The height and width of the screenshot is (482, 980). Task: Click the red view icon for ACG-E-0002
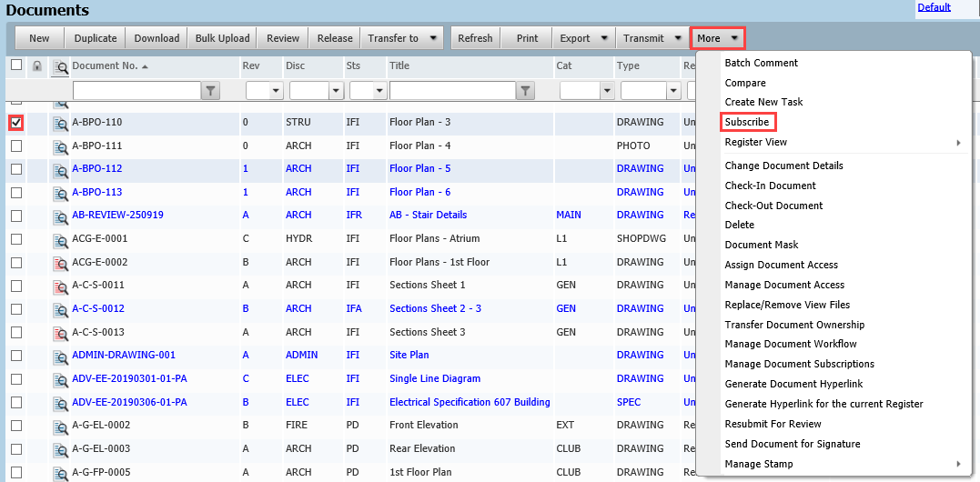[x=60, y=263]
